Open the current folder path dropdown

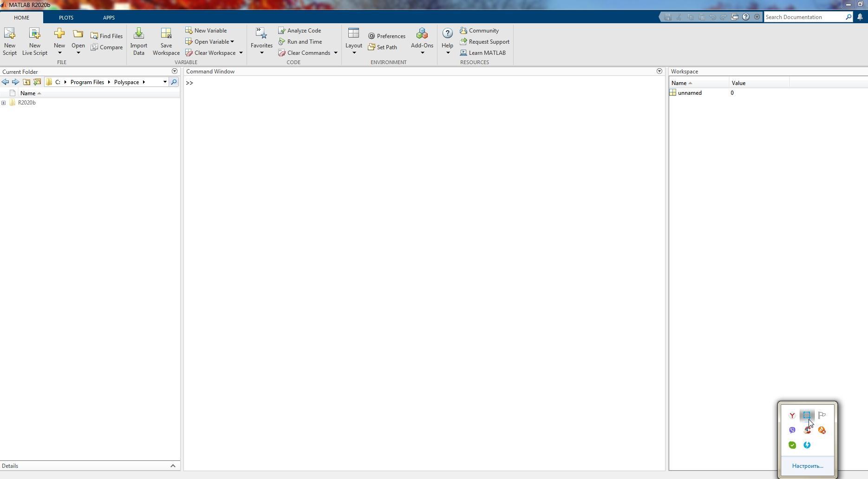coord(165,82)
